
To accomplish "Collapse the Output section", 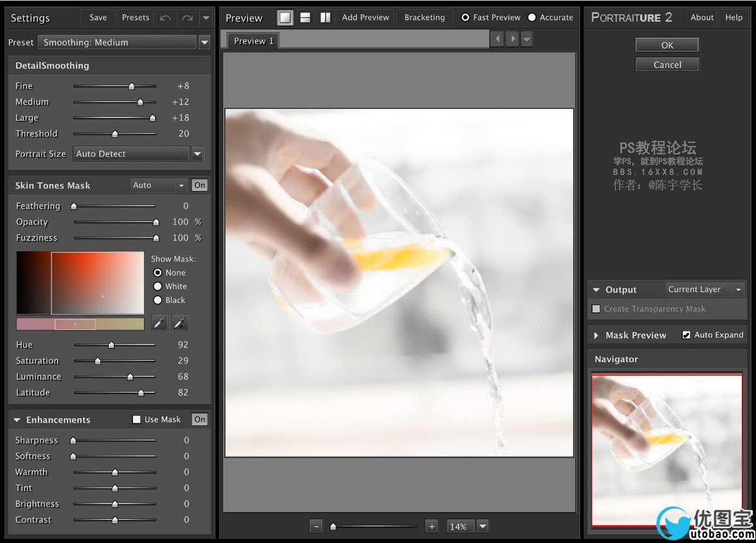I will (x=597, y=290).
